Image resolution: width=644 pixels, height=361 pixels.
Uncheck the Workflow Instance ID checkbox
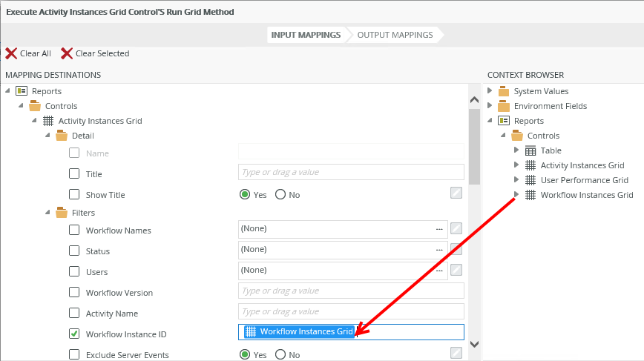pos(74,334)
